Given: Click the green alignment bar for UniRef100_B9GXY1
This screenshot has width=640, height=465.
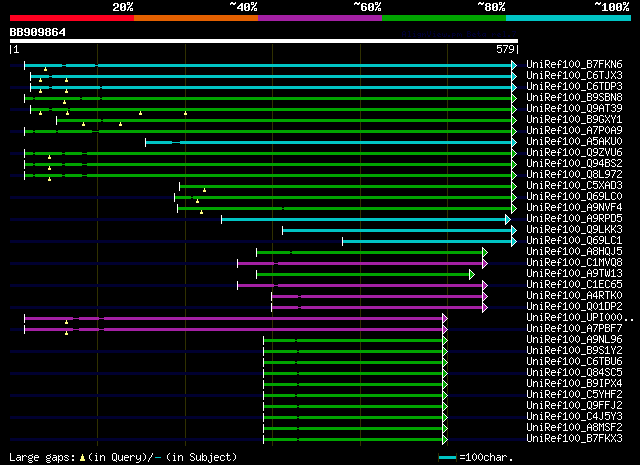Looking at the screenshot, I should coord(287,120).
